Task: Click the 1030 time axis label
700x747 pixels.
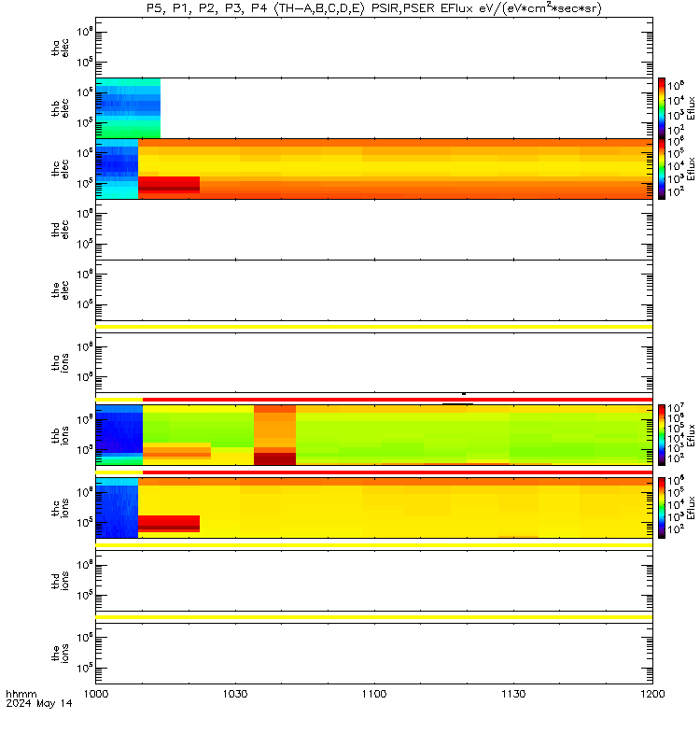Action: pyautogui.click(x=235, y=694)
